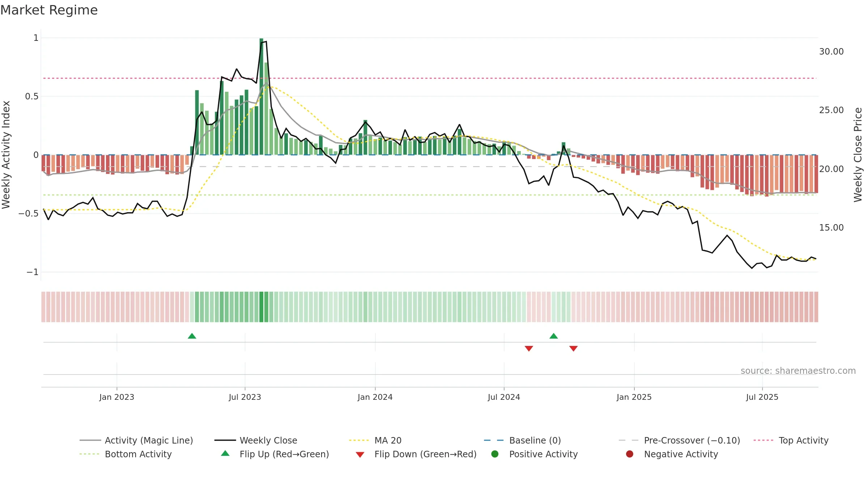The image size is (868, 488).
Task: Click the 25.00 price axis value
Action: (x=831, y=110)
